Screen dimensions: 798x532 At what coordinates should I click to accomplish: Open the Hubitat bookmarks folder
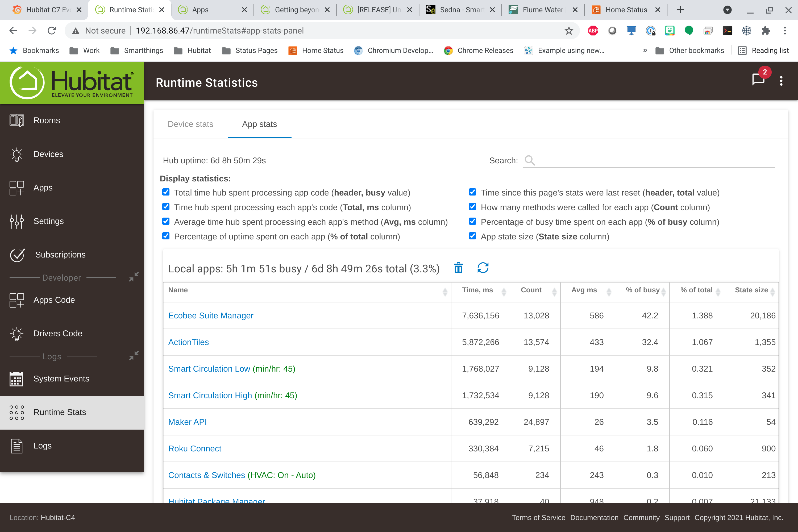tap(192, 51)
